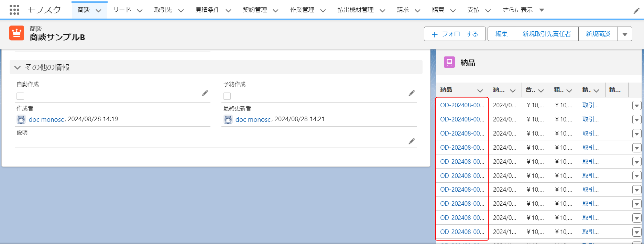Open row actions dropdown for first 納品 row
Viewport: 644px width, 247px height.
[x=636, y=106]
